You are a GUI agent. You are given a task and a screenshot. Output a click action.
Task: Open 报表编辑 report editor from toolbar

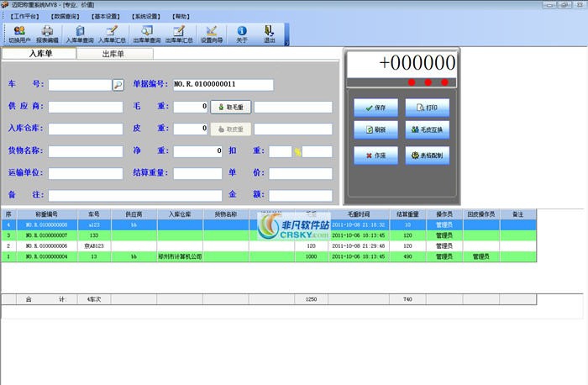pyautogui.click(x=47, y=34)
